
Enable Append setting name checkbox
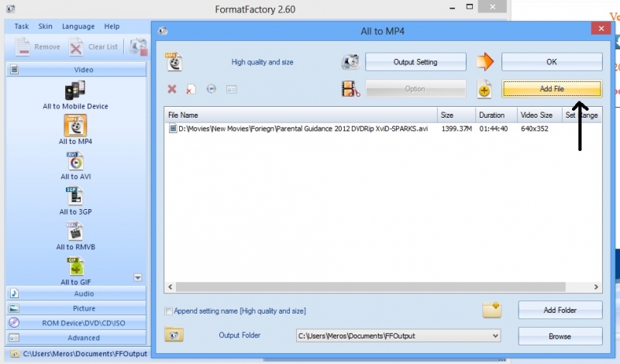click(x=169, y=311)
